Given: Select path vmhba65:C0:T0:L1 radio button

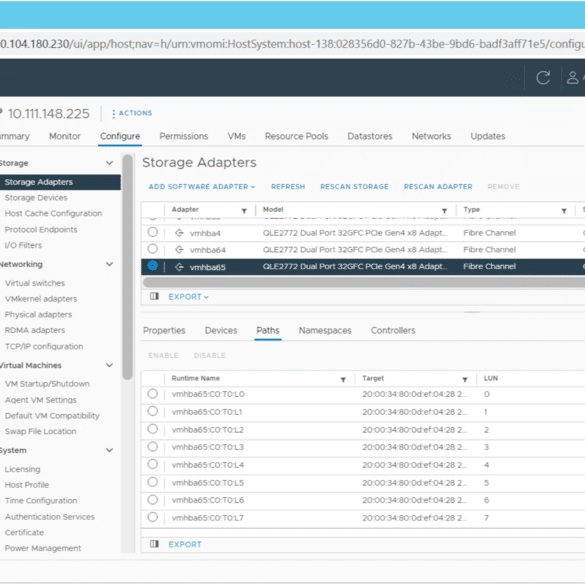Looking at the screenshot, I should pos(153,411).
